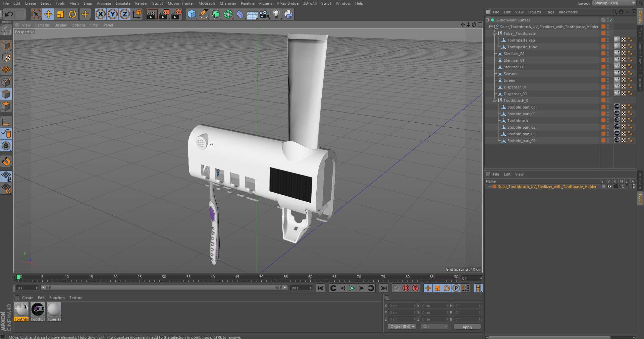Open the Layout Startup dropdown

tap(614, 3)
